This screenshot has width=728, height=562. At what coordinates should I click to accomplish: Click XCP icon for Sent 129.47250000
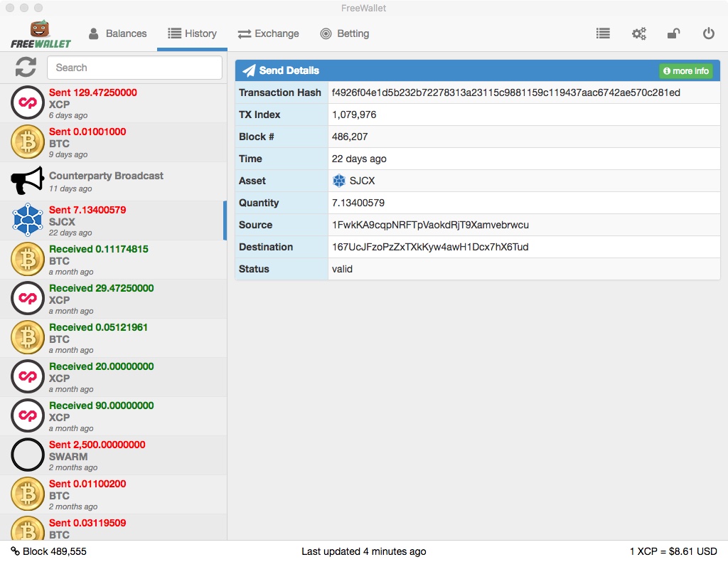pos(28,102)
